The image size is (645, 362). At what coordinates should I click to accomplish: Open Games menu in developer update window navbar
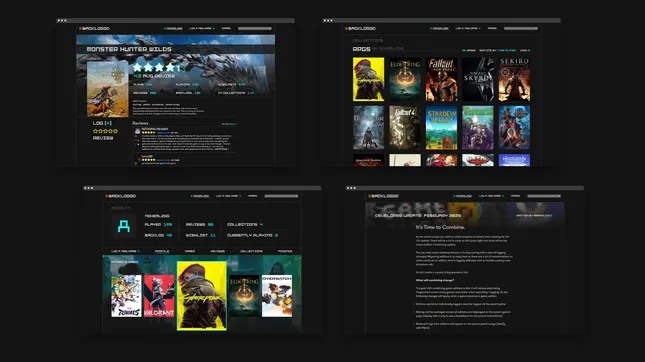coord(515,196)
